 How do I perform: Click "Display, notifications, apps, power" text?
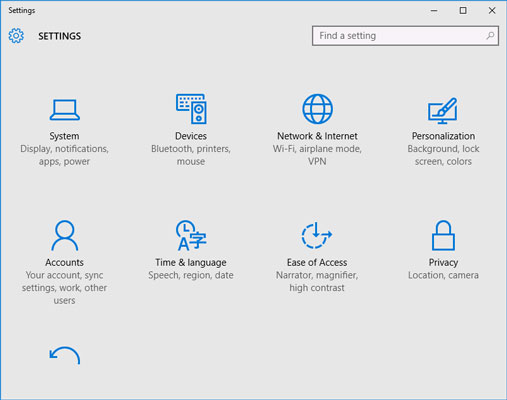(x=64, y=155)
